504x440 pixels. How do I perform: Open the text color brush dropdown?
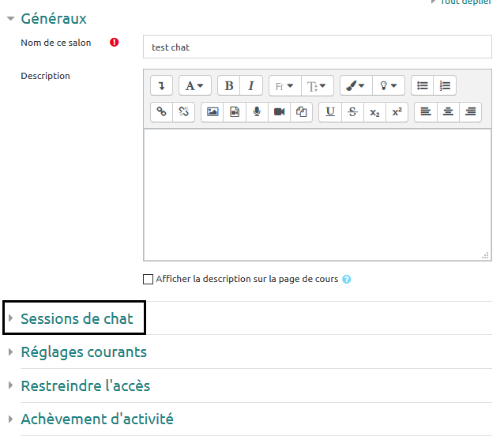tap(352, 86)
